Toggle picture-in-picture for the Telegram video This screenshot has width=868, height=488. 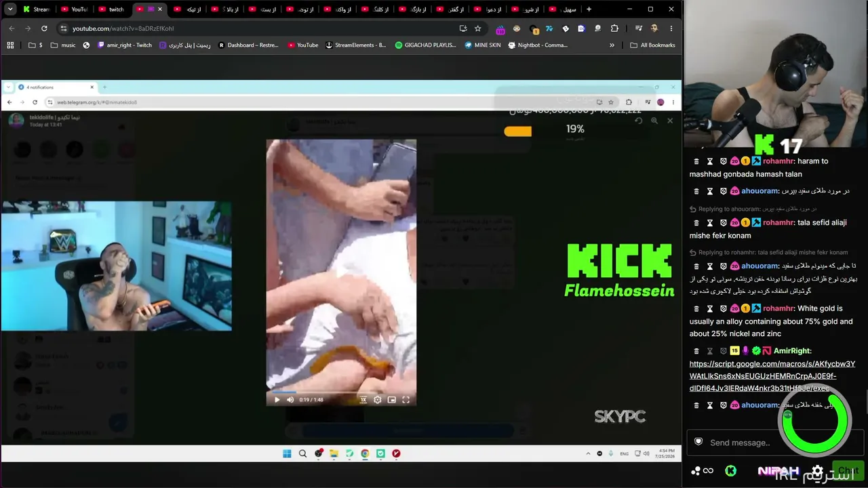point(391,400)
